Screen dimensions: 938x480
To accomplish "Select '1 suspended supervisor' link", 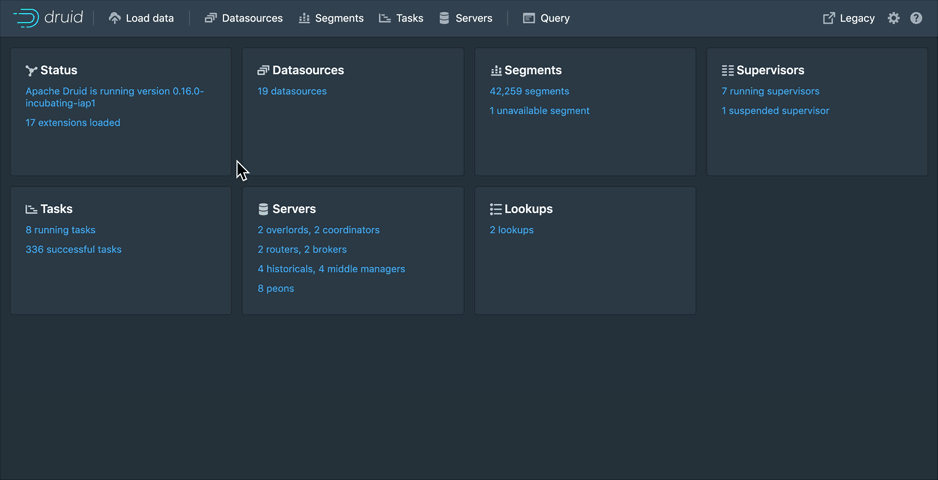I will 775,111.
